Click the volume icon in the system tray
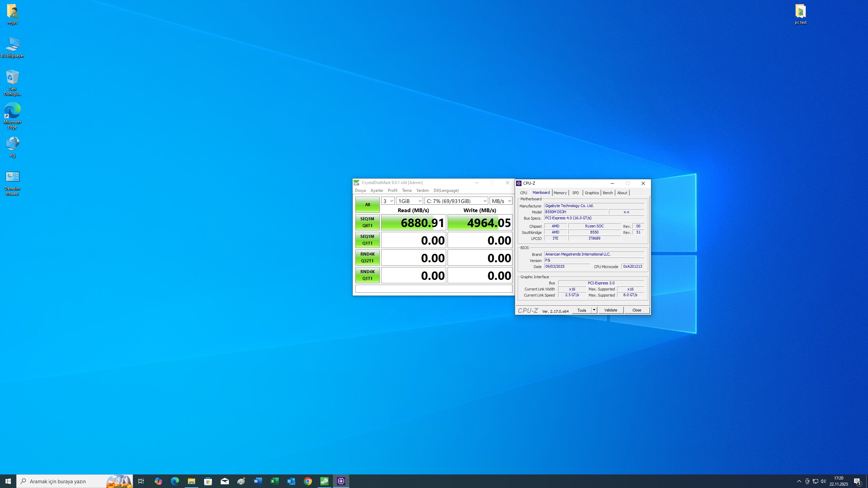The height and width of the screenshot is (488, 868). (x=823, y=481)
